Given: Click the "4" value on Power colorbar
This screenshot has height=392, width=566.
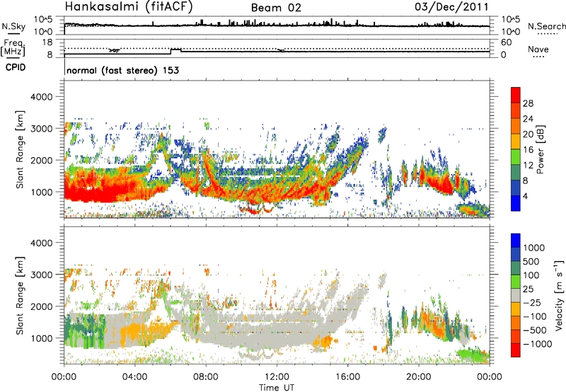Looking at the screenshot, I should tap(525, 196).
